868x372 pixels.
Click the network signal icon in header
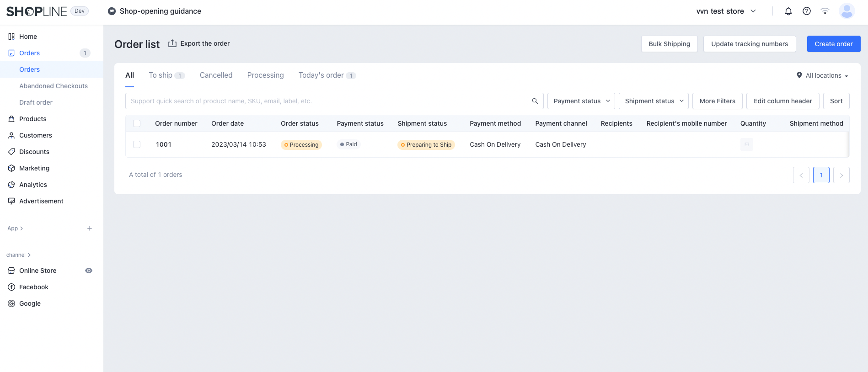point(825,11)
